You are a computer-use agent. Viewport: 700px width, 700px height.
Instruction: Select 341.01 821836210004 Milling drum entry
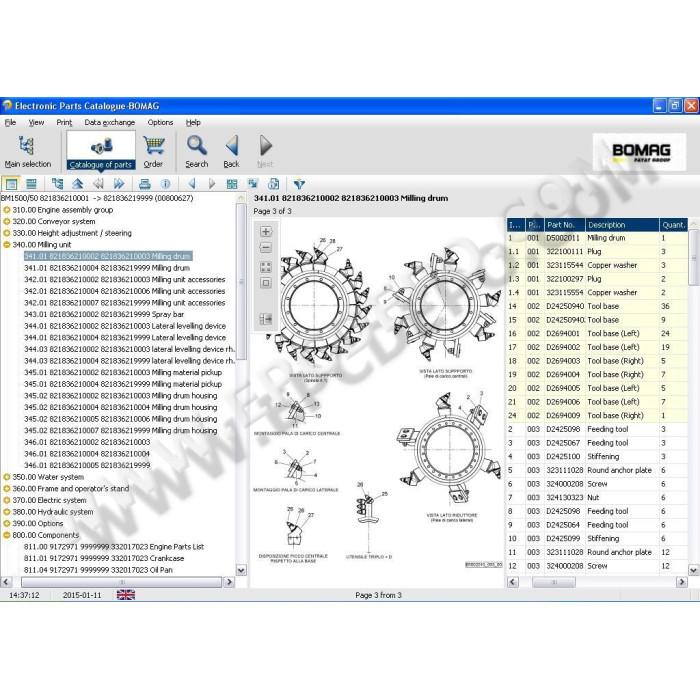[107, 268]
